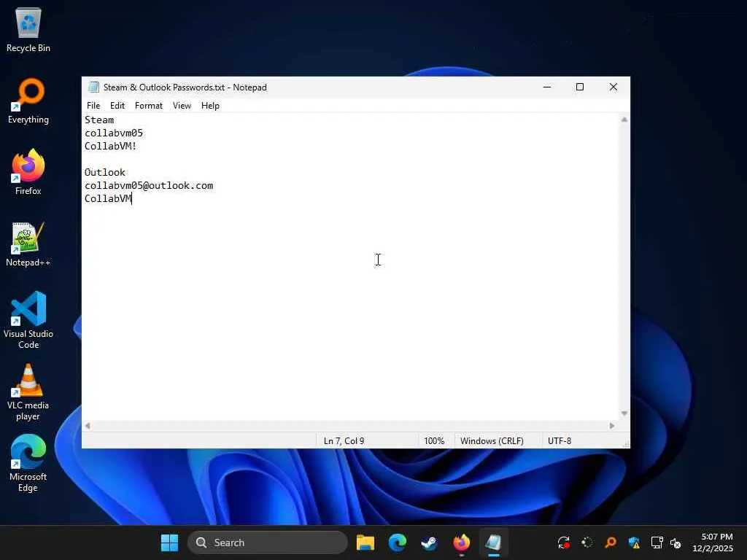
Task: Click the 'Steam' line in the text
Action: [x=99, y=120]
